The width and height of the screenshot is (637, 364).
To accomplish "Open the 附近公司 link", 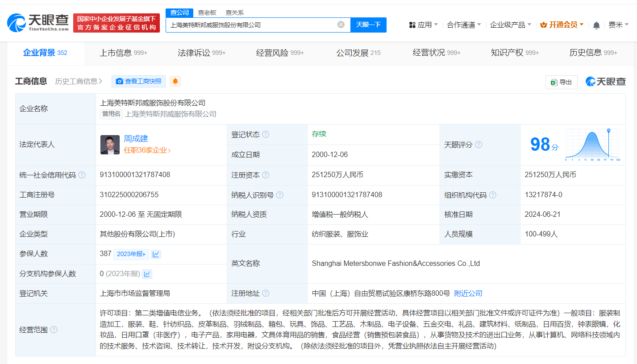I will (x=468, y=294).
